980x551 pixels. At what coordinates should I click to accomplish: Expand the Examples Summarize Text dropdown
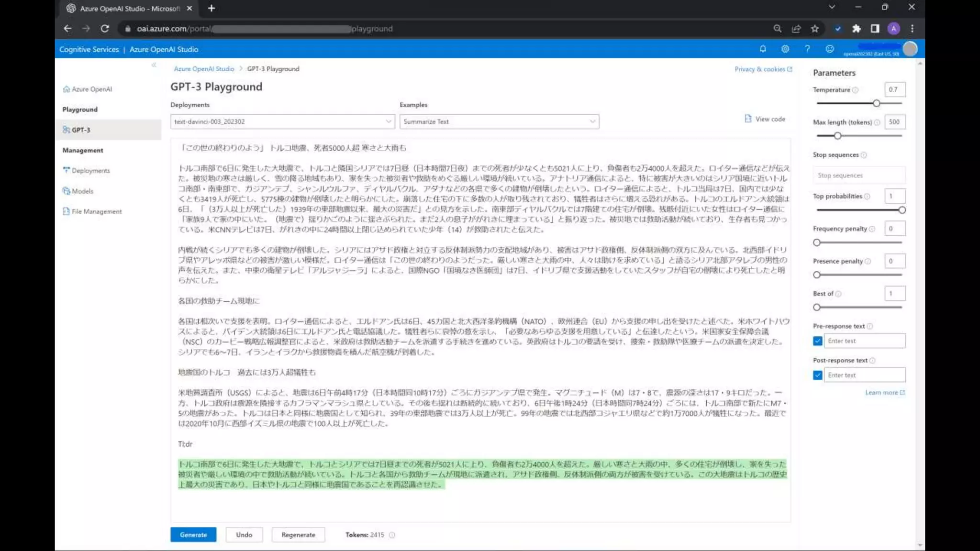(499, 121)
